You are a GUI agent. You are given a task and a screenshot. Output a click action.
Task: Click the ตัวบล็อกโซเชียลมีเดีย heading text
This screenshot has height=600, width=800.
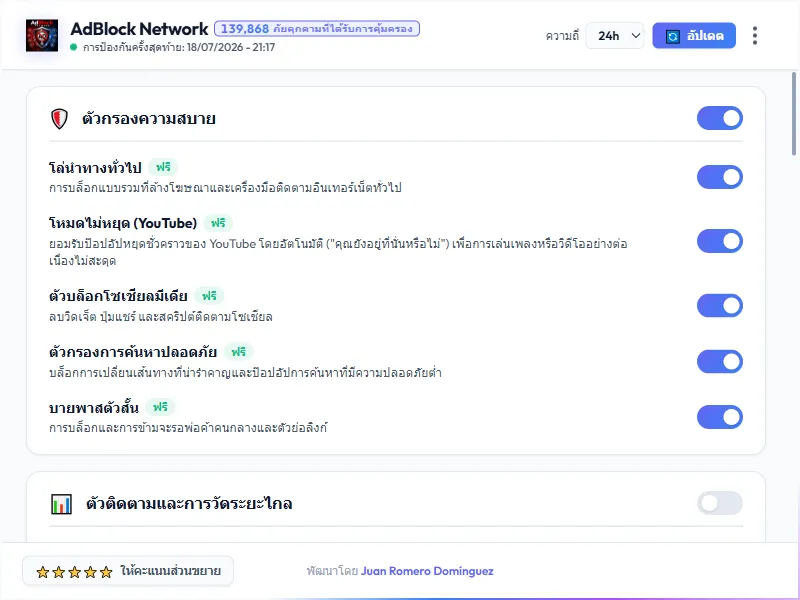click(x=118, y=296)
